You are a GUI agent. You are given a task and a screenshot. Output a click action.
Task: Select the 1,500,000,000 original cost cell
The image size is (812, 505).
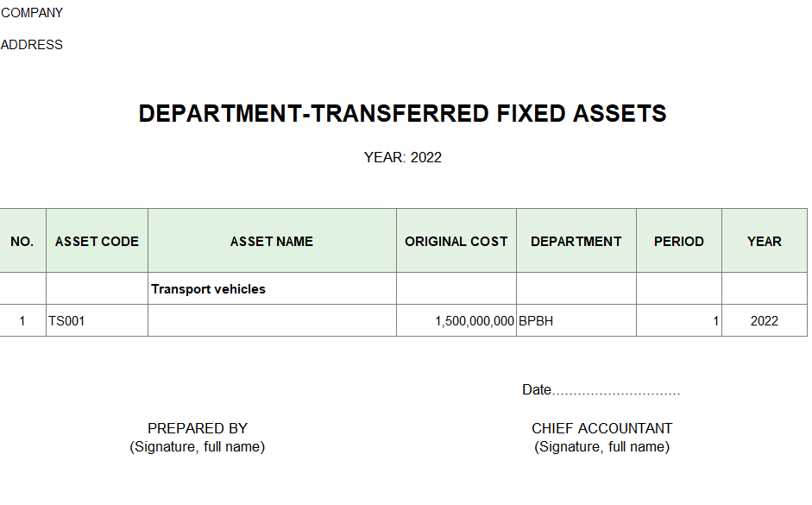[475, 321]
